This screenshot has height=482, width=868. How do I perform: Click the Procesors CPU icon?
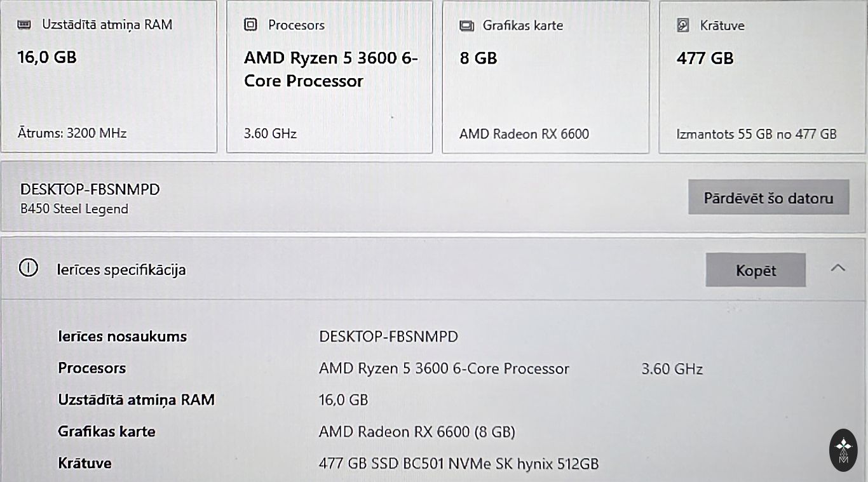click(x=250, y=25)
